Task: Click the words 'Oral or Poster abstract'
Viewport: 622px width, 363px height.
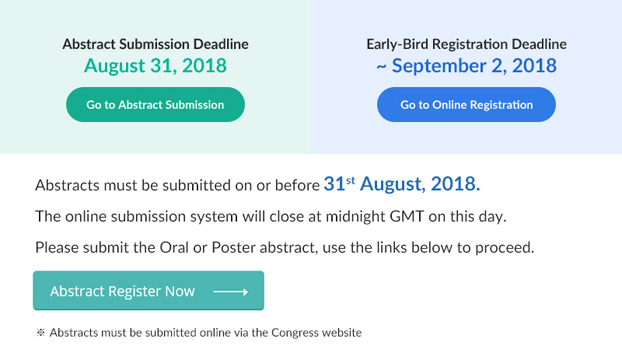Action: (238, 248)
